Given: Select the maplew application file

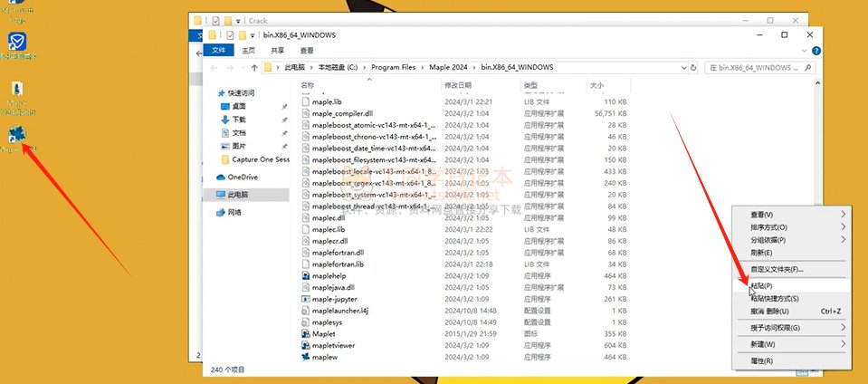Looking at the screenshot, I should tap(324, 357).
